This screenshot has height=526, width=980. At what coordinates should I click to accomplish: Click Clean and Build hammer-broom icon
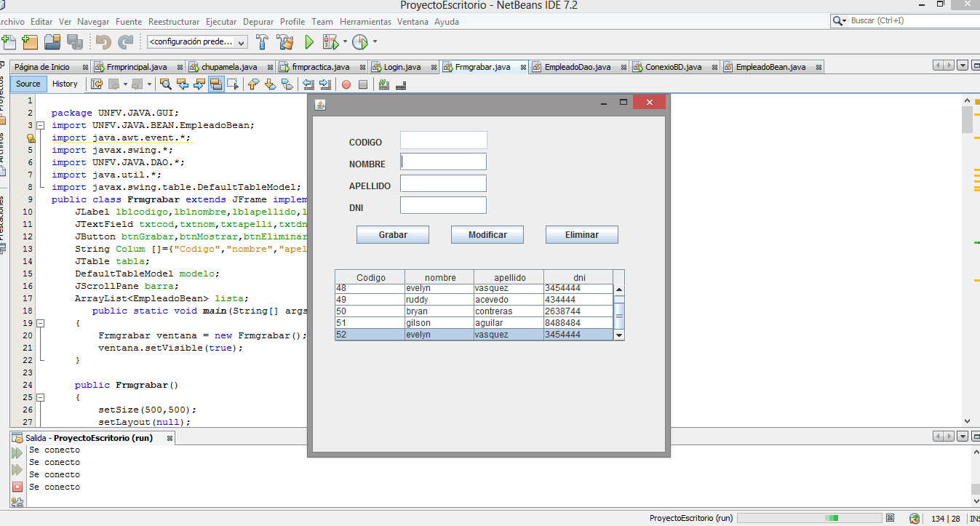tap(285, 41)
